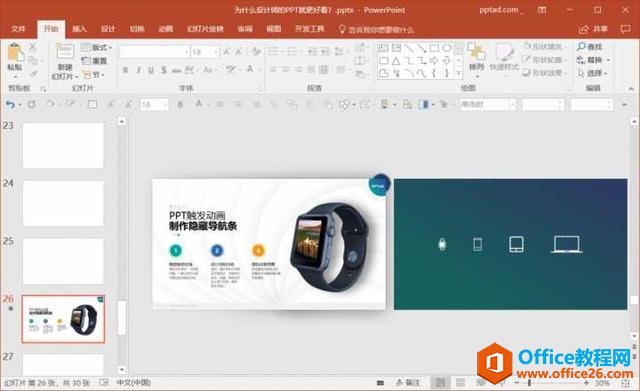640x391 pixels.
Task: Switch to the Animations (动画) tab
Action: point(166,29)
